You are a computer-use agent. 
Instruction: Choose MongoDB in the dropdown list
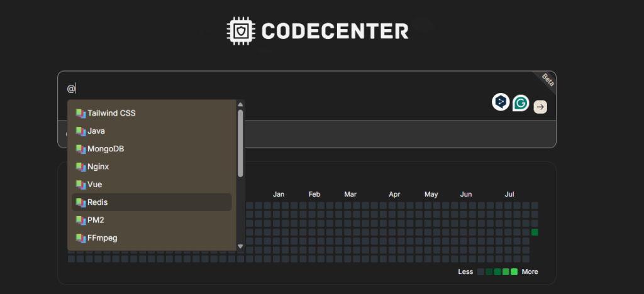click(x=152, y=149)
